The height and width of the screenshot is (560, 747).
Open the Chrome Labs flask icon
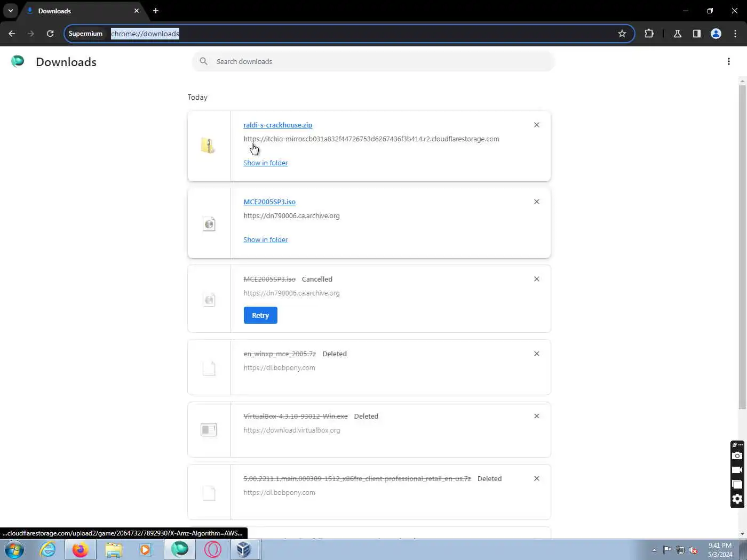click(678, 34)
